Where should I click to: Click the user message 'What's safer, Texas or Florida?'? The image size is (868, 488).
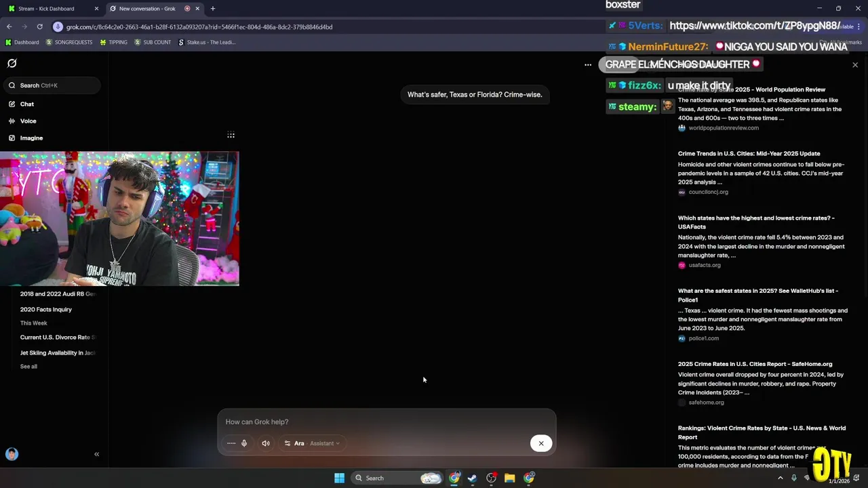(475, 95)
